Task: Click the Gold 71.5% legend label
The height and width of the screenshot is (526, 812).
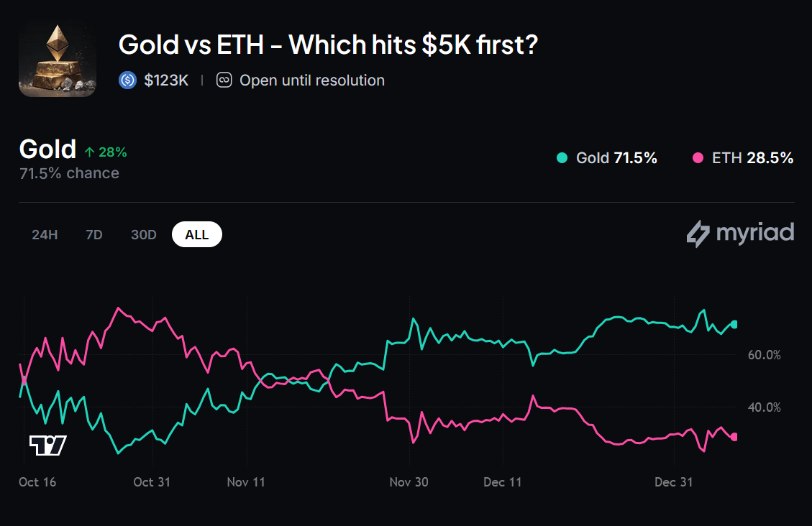Action: tap(616, 158)
